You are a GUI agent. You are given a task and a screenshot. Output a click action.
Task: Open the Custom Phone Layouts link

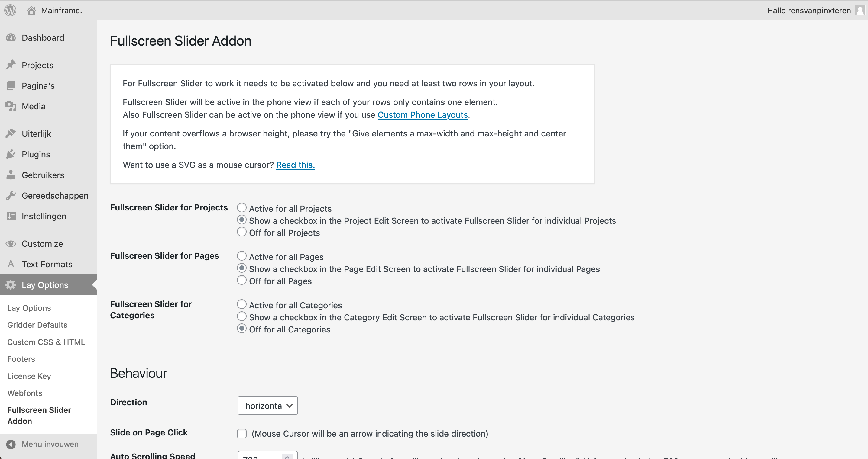click(x=423, y=115)
